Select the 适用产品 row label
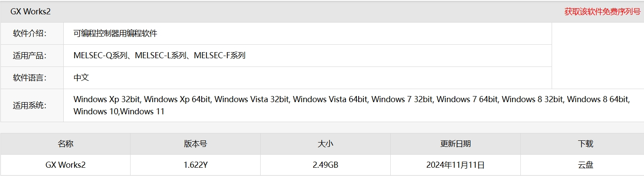This screenshot has height=176, width=644. 29,56
